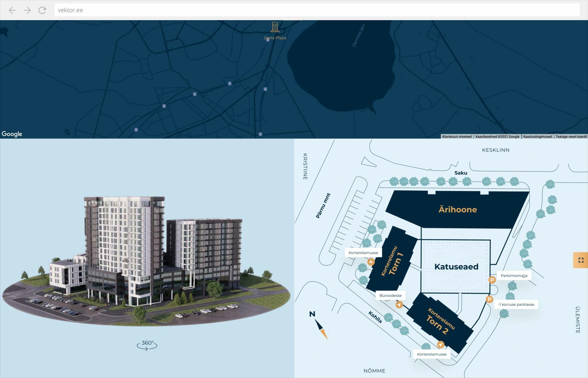Select the Ärihoone building on plan
Viewport: 588px width, 378px height.
(x=457, y=209)
